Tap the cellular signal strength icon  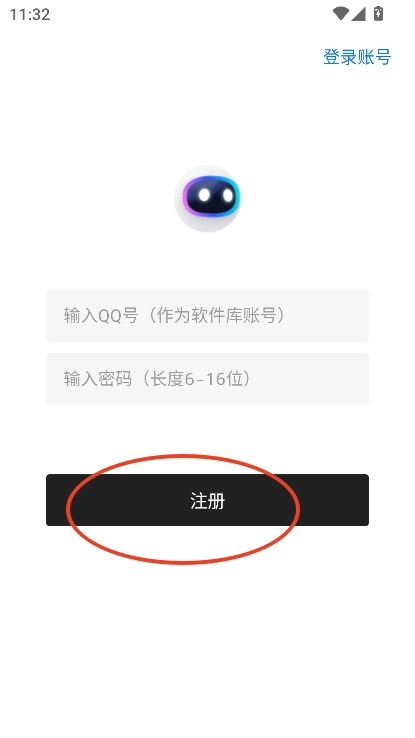pos(359,14)
